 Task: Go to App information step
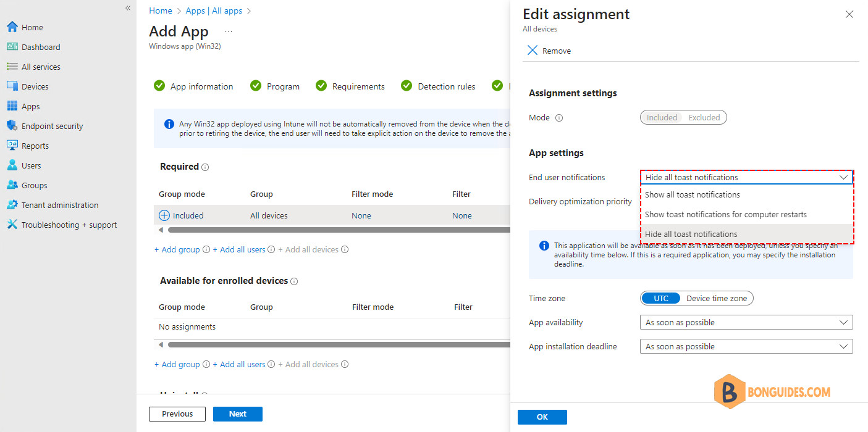[x=193, y=86]
